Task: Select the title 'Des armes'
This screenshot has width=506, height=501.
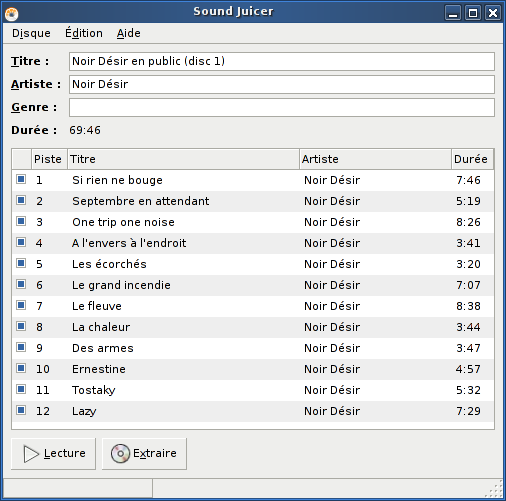Action: point(103,348)
